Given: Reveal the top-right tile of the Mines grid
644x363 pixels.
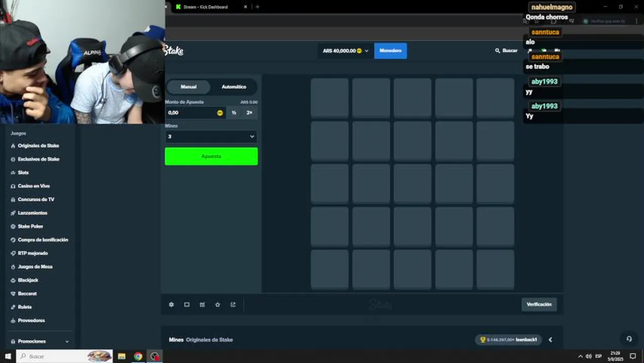Looking at the screenshot, I should [495, 98].
